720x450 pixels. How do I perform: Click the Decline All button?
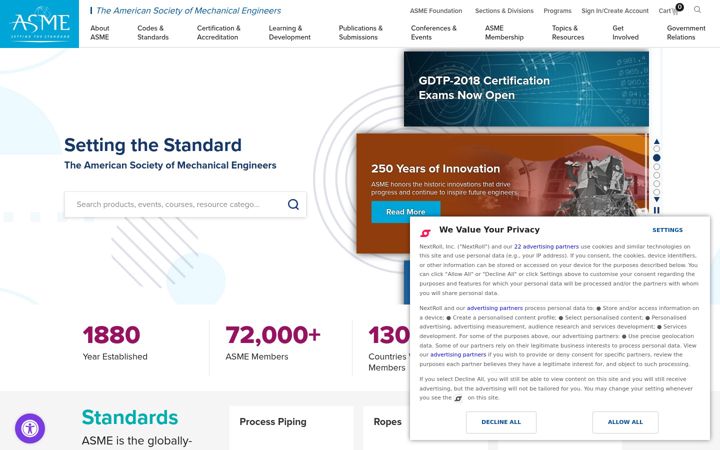pyautogui.click(x=501, y=422)
